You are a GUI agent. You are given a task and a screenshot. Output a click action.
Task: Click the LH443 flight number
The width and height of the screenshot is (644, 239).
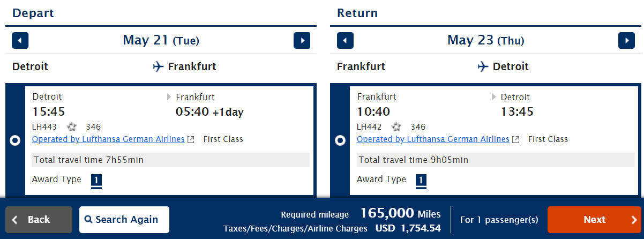pyautogui.click(x=44, y=127)
